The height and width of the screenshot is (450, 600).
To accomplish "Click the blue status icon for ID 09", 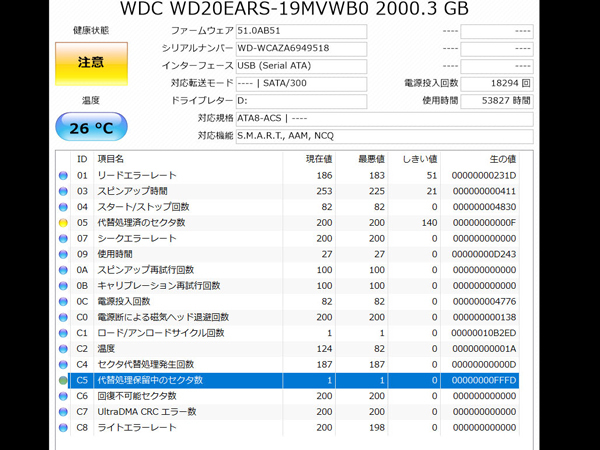I will click(x=63, y=254).
